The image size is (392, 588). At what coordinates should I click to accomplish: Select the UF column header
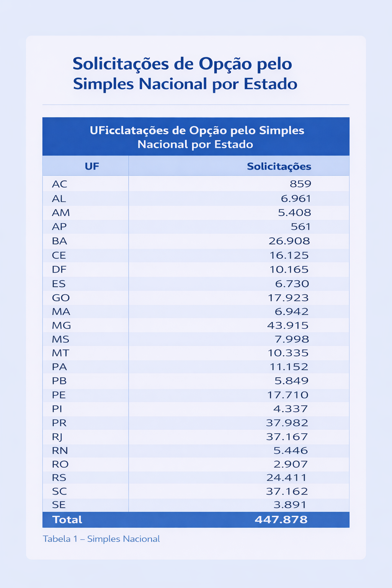92,166
